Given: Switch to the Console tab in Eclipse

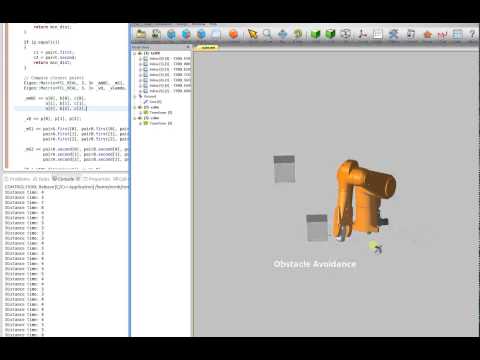Looking at the screenshot, I should (66, 179).
